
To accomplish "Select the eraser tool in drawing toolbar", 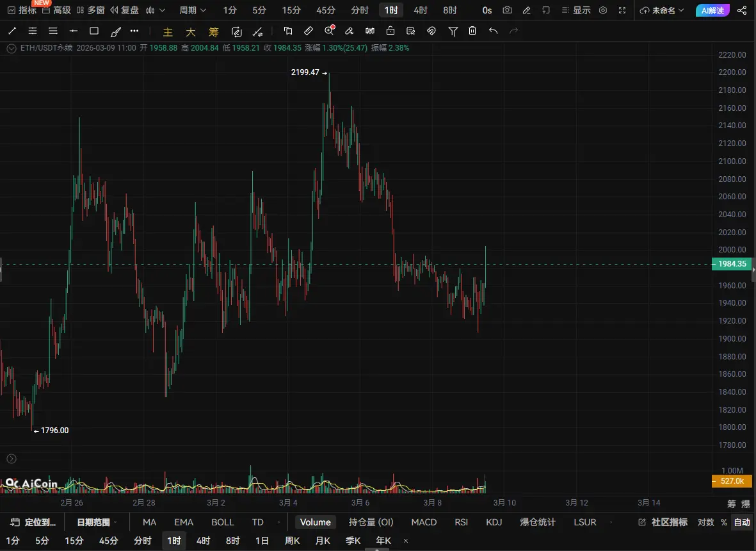I will pos(349,31).
